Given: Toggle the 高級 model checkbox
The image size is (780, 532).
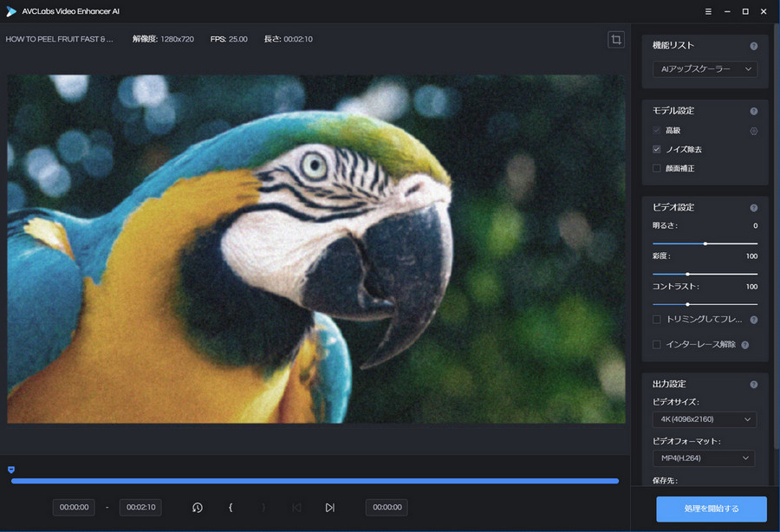Looking at the screenshot, I should (657, 130).
